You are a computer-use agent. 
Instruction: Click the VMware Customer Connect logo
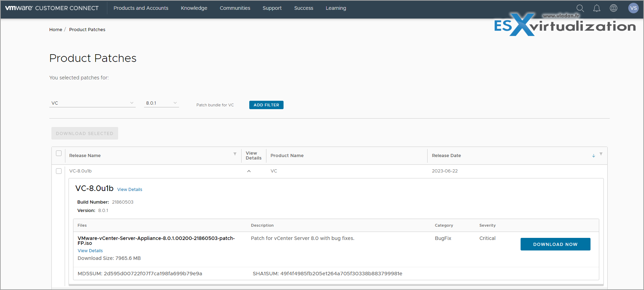[52, 8]
